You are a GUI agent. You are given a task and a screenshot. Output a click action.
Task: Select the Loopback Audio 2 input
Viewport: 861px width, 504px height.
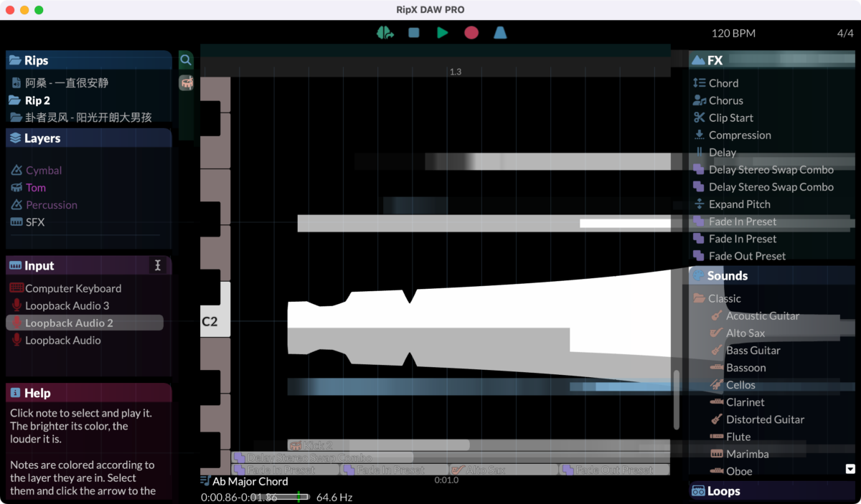pyautogui.click(x=85, y=323)
